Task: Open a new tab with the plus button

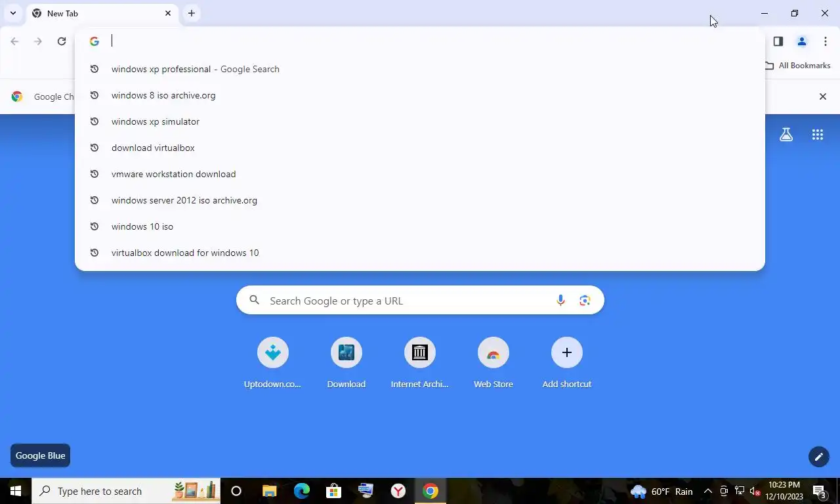Action: pyautogui.click(x=192, y=13)
